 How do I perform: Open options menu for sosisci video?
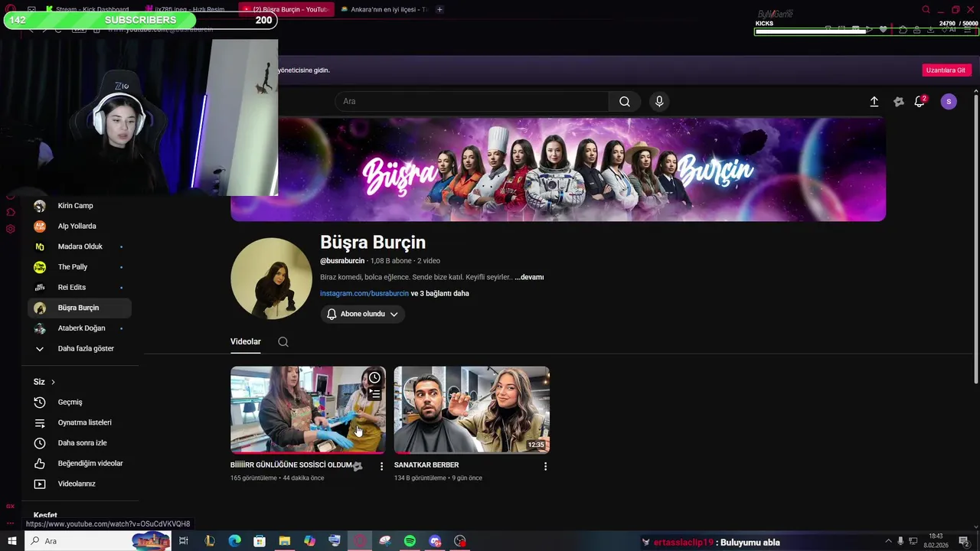381,466
